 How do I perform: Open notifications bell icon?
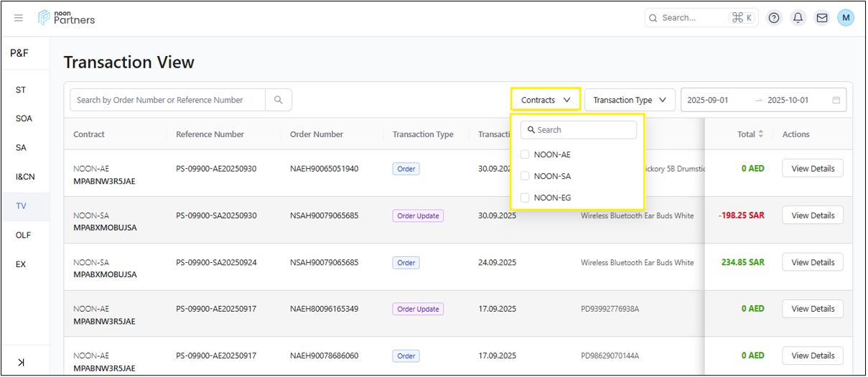tap(798, 18)
